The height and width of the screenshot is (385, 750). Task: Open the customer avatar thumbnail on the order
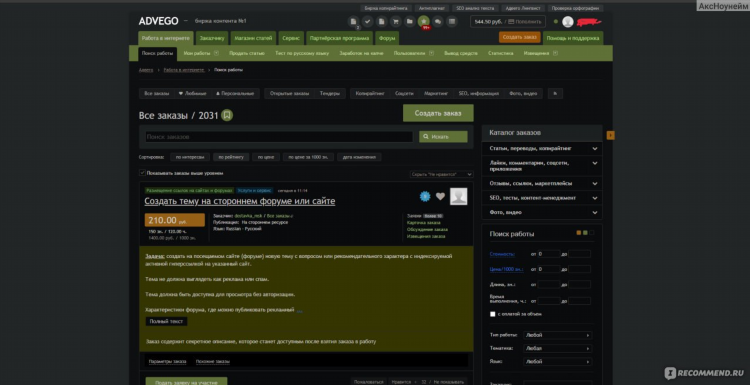pyautogui.click(x=458, y=196)
